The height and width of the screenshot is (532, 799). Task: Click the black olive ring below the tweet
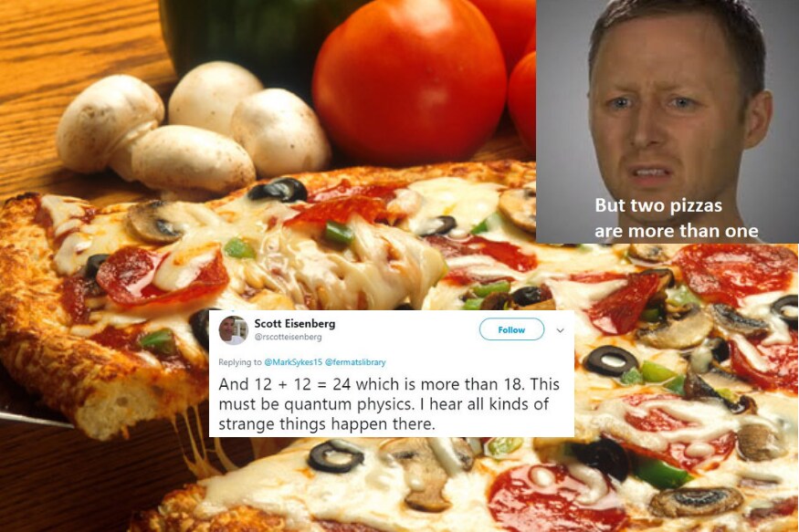point(335,456)
